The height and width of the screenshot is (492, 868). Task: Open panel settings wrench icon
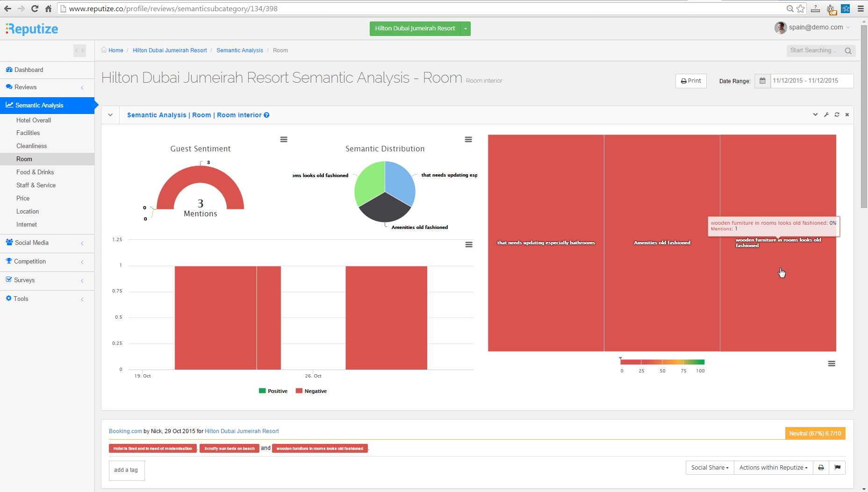(x=826, y=115)
